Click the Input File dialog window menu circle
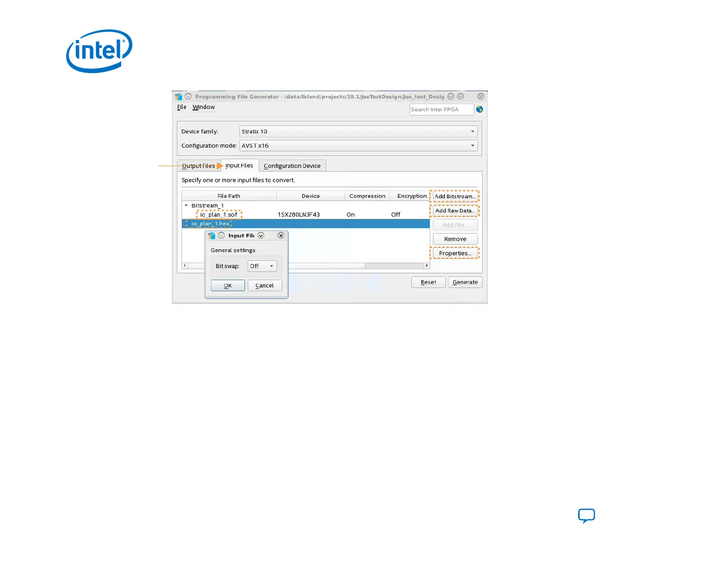Screen dimensions: 728x563 (x=222, y=236)
